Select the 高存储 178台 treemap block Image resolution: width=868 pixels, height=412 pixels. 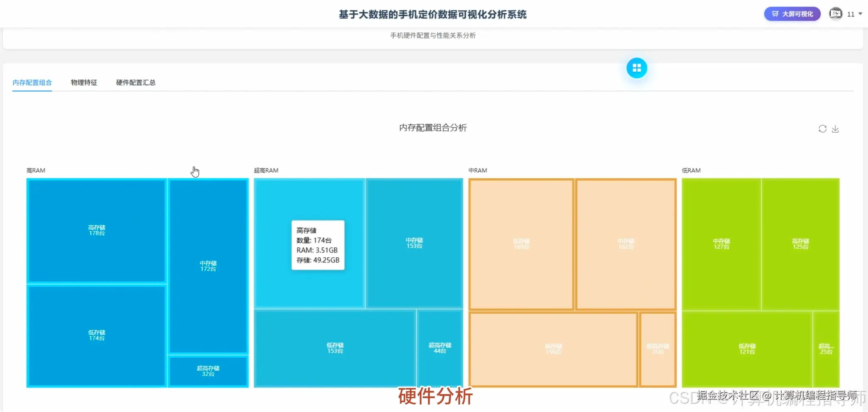[x=96, y=230]
